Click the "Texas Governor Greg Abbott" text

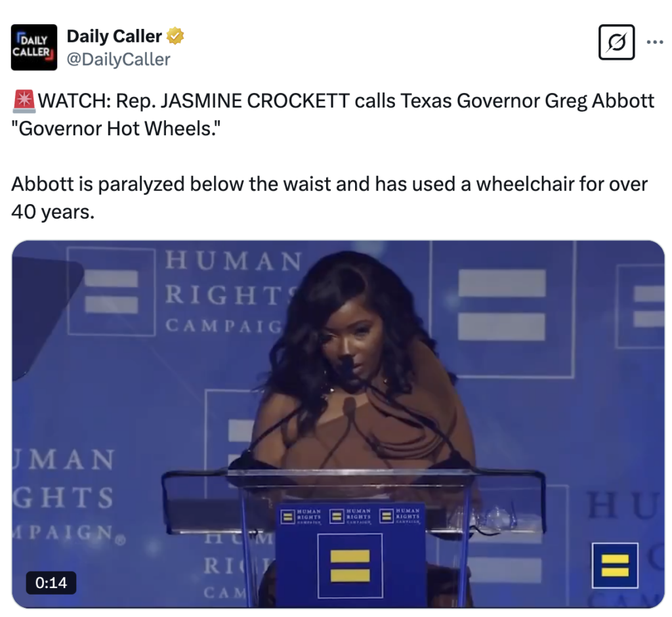pos(528,101)
